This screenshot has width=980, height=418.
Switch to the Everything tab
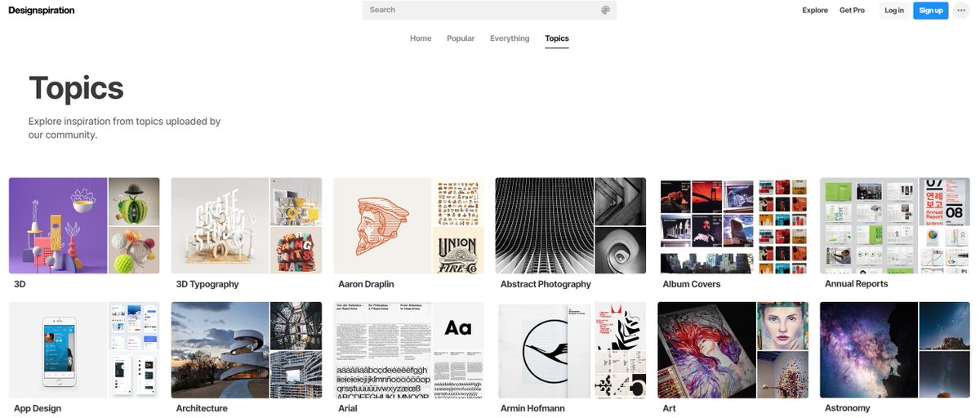pos(510,38)
